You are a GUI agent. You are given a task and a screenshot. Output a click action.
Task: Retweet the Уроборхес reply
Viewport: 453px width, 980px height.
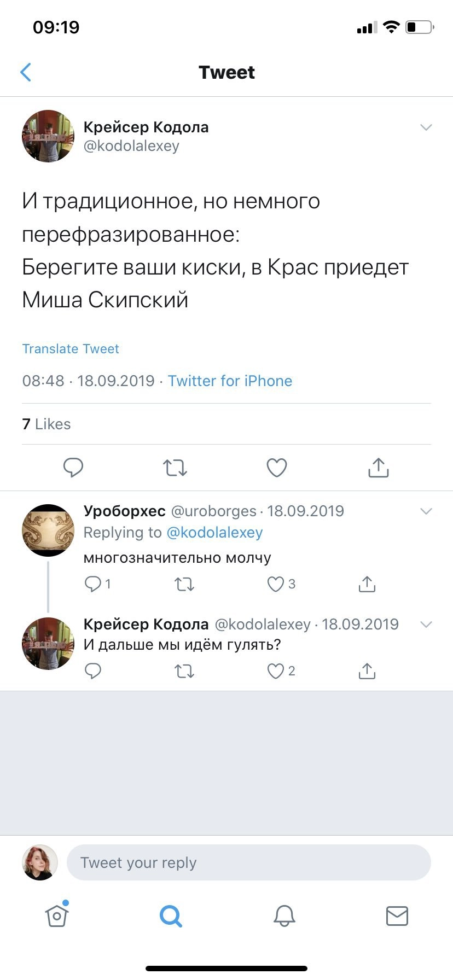click(184, 584)
